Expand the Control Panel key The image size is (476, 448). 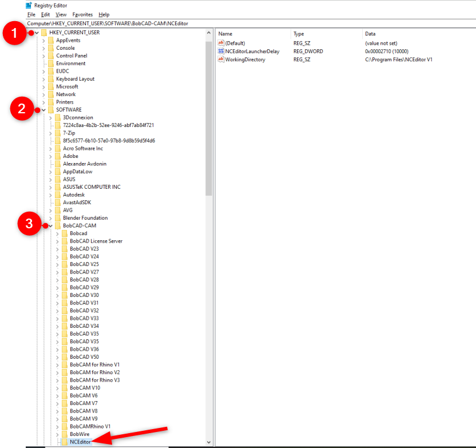[43, 56]
